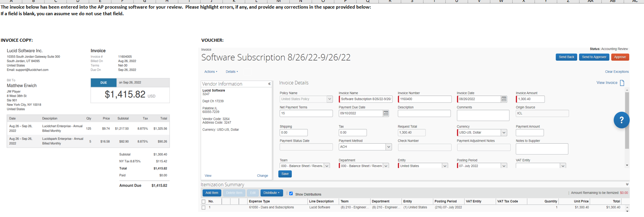Click '(216) 07- July 2022' cell
This screenshot has width=644, height=217.
pos(448,207)
